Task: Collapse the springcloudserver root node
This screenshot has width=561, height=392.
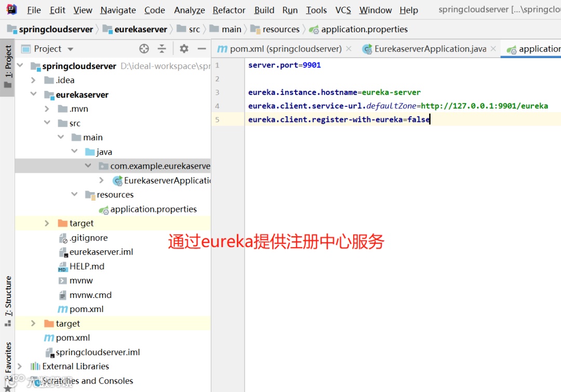Action: tap(20, 65)
